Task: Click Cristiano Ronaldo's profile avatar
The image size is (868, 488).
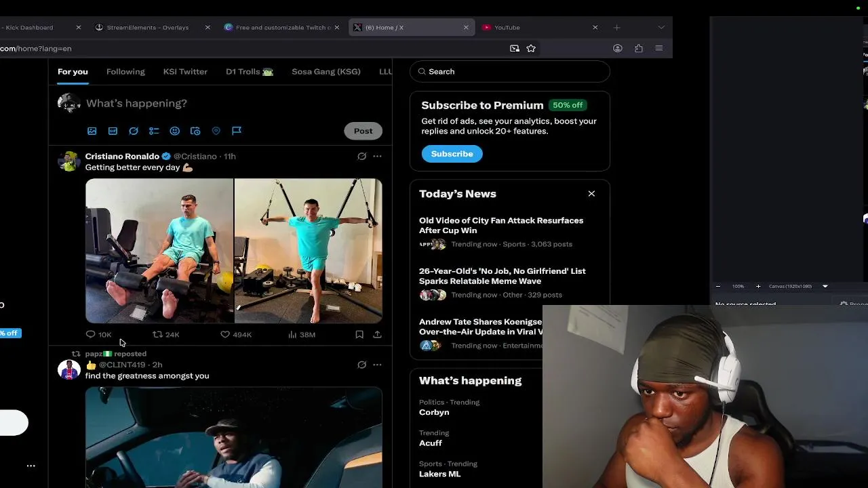Action: pos(69,162)
